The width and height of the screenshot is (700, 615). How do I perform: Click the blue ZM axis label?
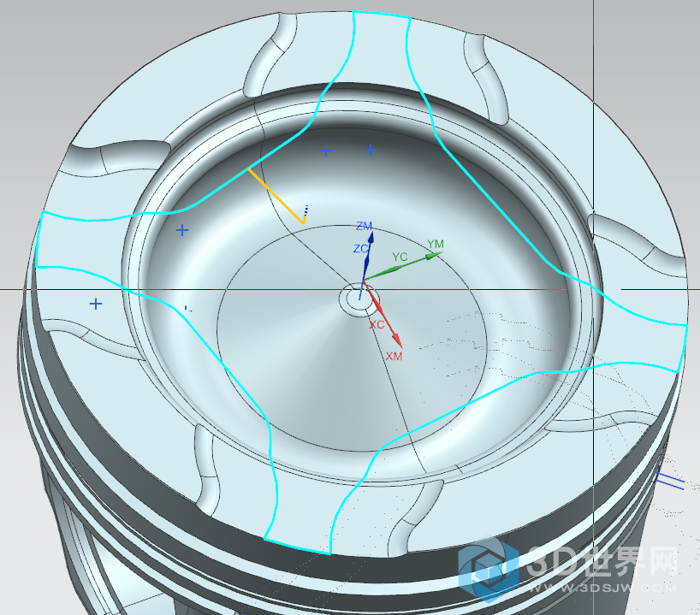tap(364, 226)
